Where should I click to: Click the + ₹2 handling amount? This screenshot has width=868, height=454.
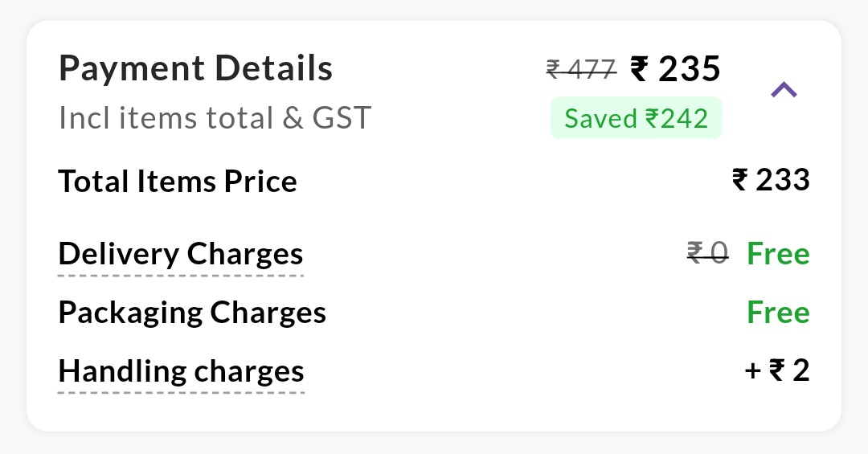(x=776, y=371)
